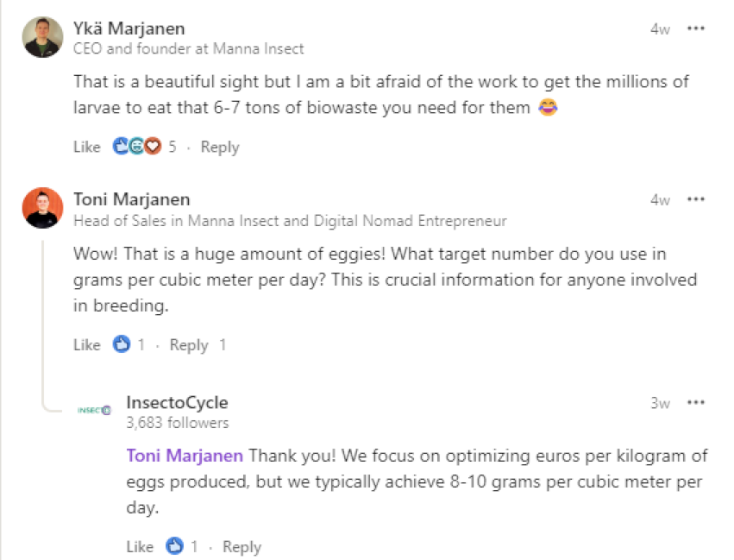This screenshot has height=560, width=734.
Task: Reply to Ykä Marjanen's comment
Action: click(220, 148)
